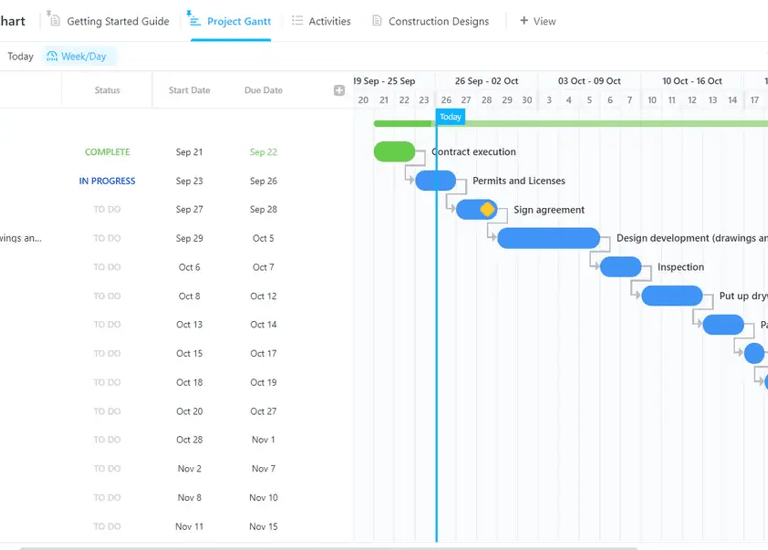Click the Construction Designs document icon
768x550 pixels.
[377, 21]
